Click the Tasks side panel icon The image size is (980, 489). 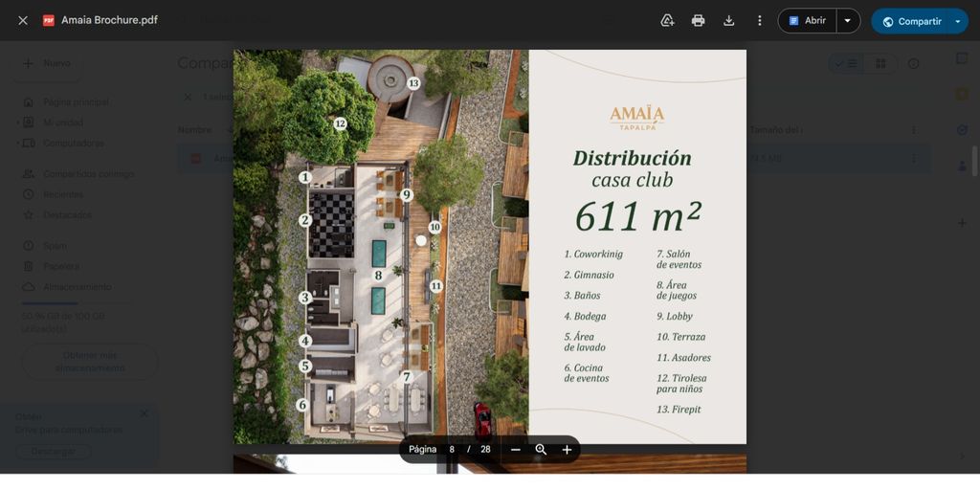pyautogui.click(x=962, y=130)
